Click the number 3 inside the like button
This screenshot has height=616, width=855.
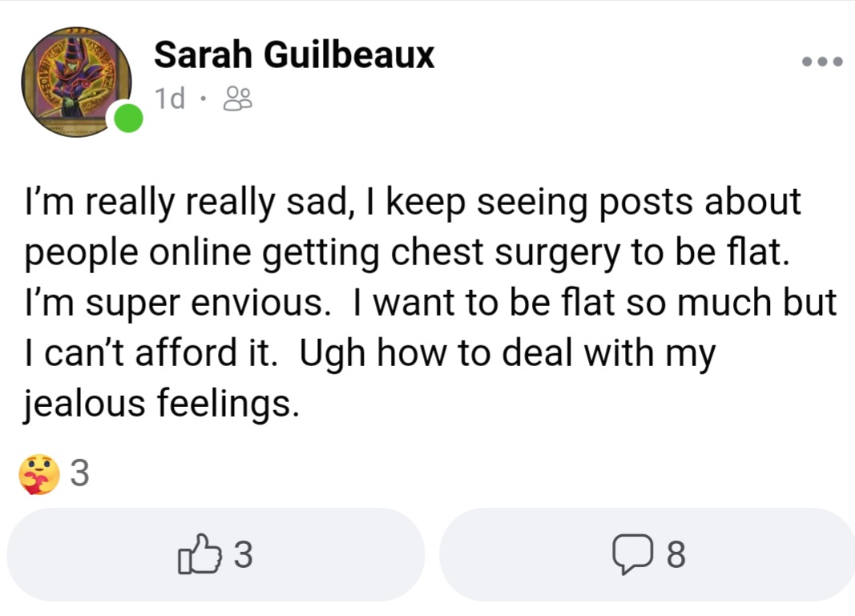(x=243, y=555)
